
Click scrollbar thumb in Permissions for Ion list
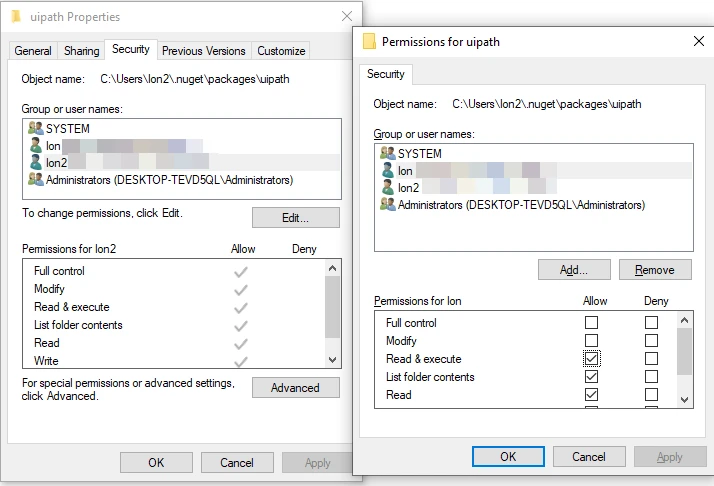point(684,351)
